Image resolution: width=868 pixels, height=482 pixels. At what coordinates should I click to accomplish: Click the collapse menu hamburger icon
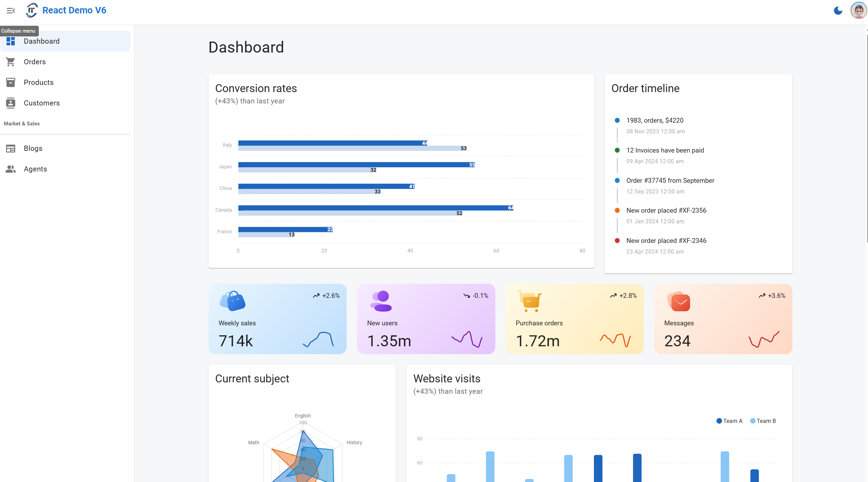tap(11, 11)
